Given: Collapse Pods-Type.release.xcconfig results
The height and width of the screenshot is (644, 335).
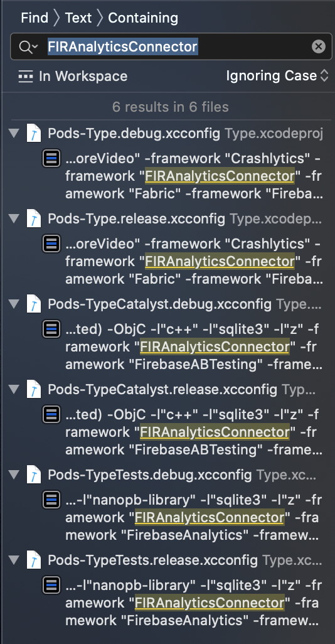Looking at the screenshot, I should [x=15, y=218].
